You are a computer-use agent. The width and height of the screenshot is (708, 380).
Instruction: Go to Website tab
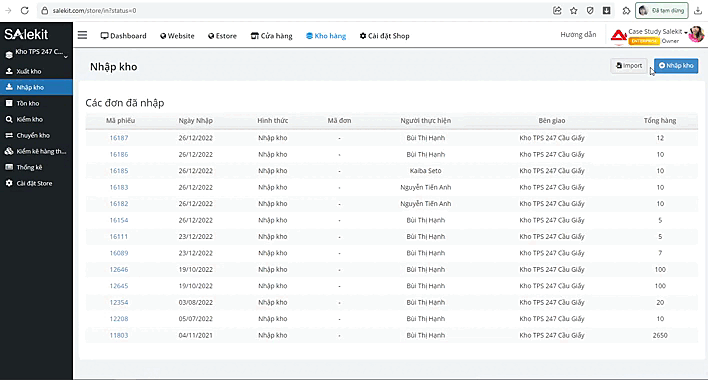(x=177, y=36)
